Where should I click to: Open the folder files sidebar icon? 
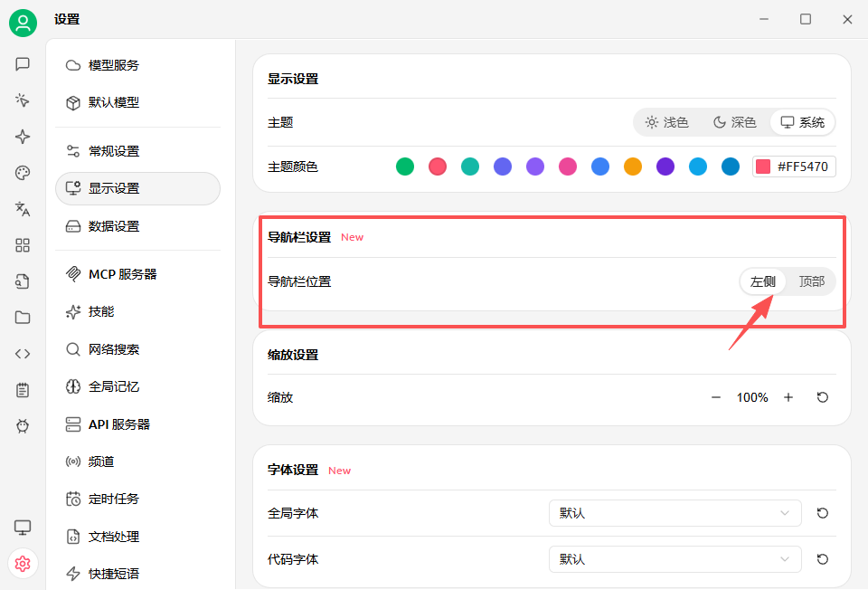point(23,318)
